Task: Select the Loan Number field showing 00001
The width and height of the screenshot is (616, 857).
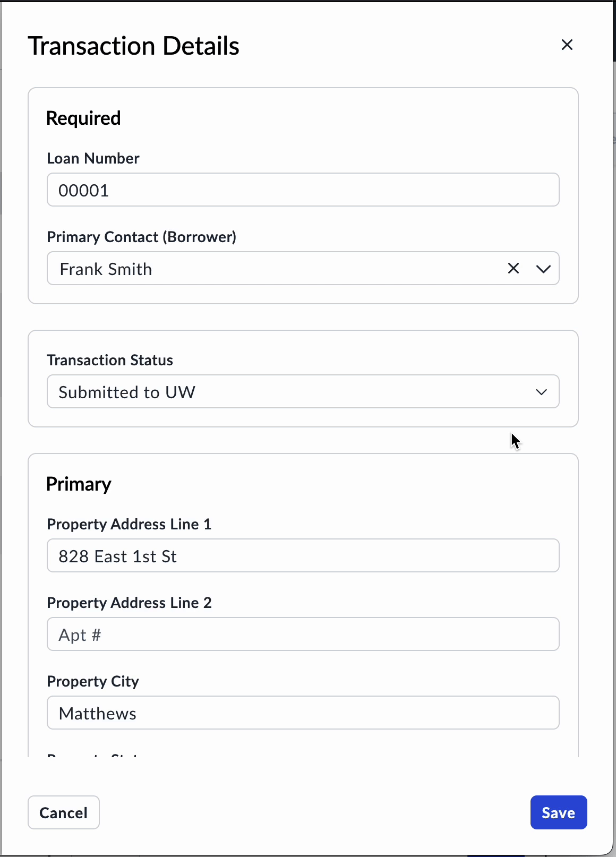Action: point(303,190)
